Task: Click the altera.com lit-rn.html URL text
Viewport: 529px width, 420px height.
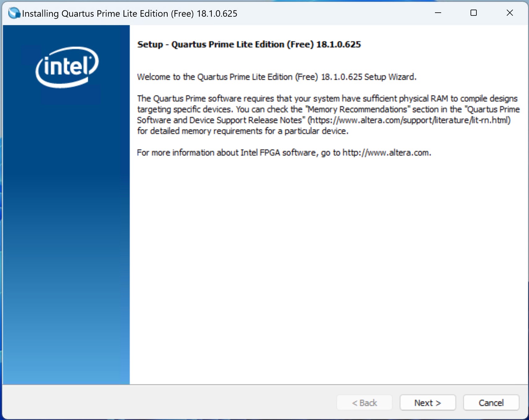Action: pos(409,120)
